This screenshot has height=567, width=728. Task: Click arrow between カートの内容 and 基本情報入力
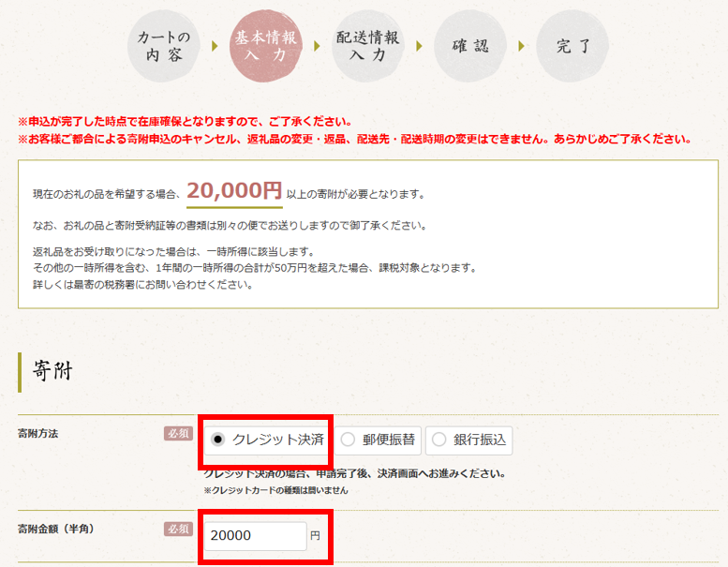(215, 46)
